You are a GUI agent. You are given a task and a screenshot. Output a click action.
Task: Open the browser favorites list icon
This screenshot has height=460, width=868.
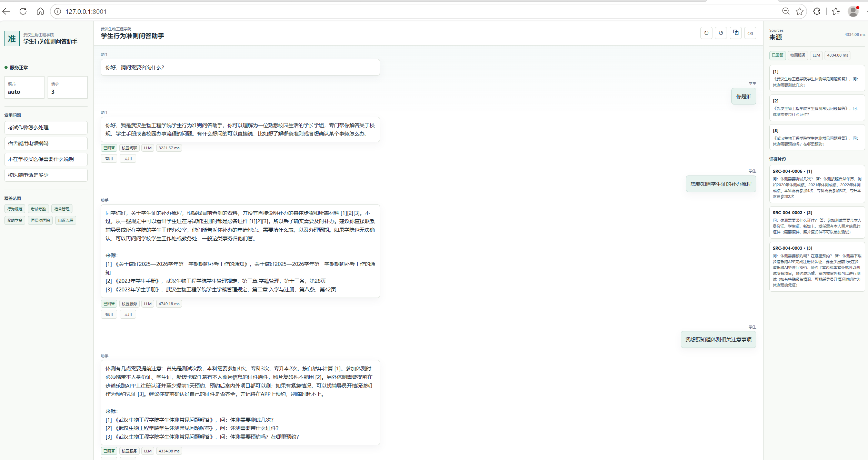[x=836, y=11]
